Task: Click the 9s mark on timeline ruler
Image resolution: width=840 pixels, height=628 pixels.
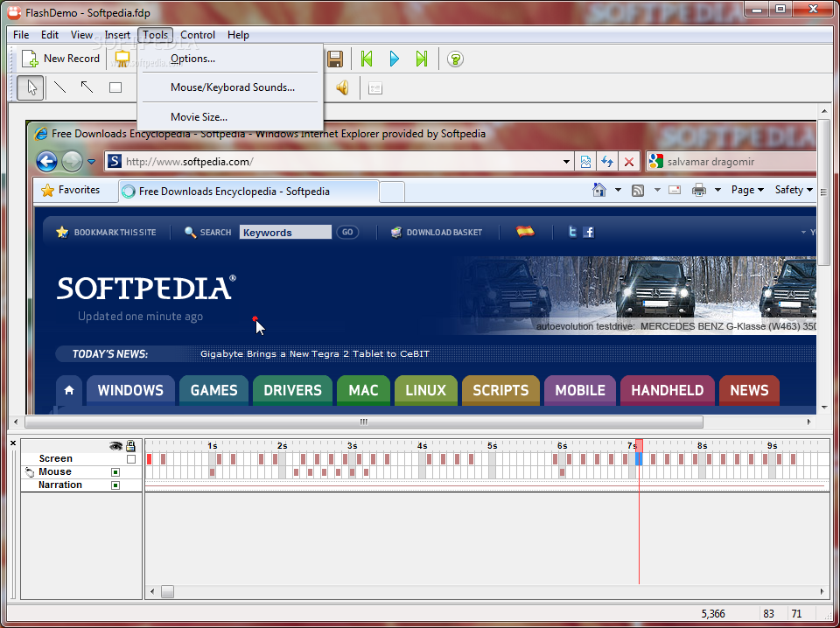Action: [x=772, y=445]
